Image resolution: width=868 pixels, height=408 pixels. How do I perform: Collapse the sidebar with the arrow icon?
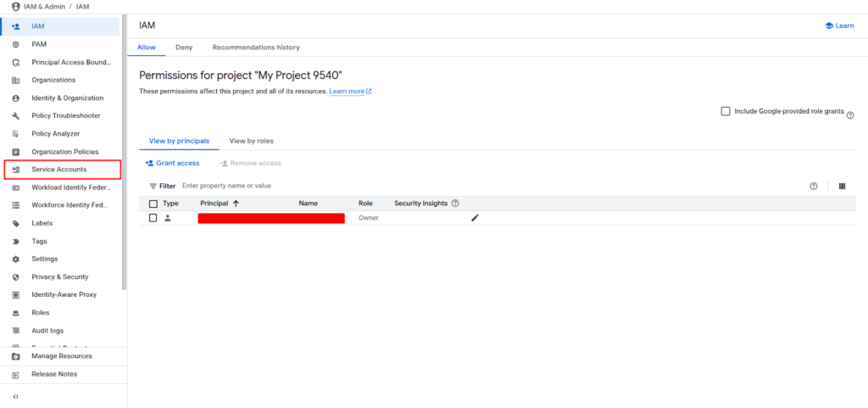coord(15,396)
